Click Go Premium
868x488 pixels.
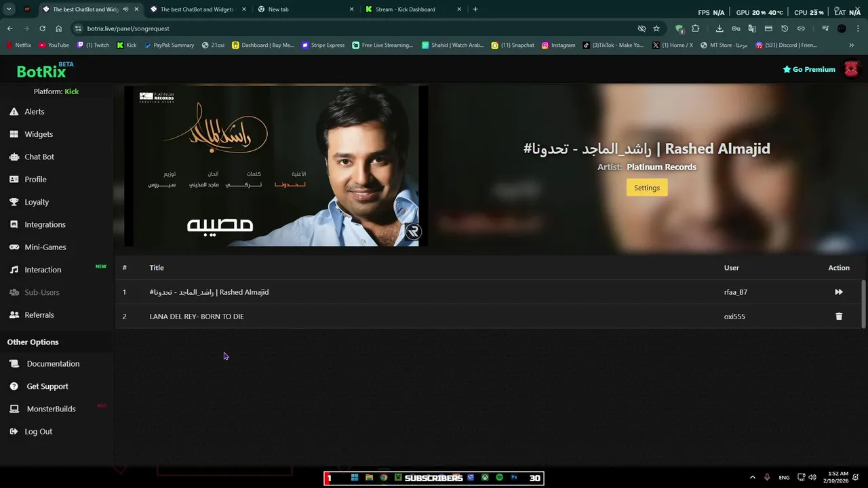(x=809, y=69)
